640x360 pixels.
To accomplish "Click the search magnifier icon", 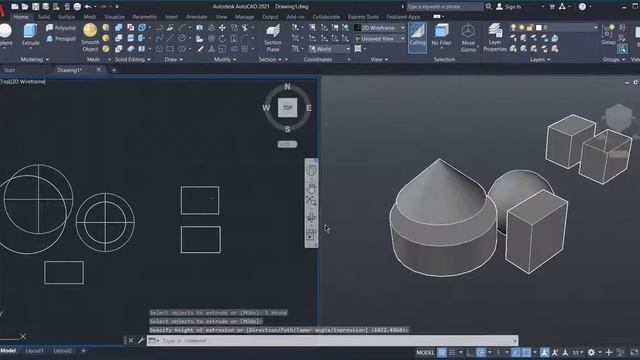I will pyautogui.click(x=489, y=7).
